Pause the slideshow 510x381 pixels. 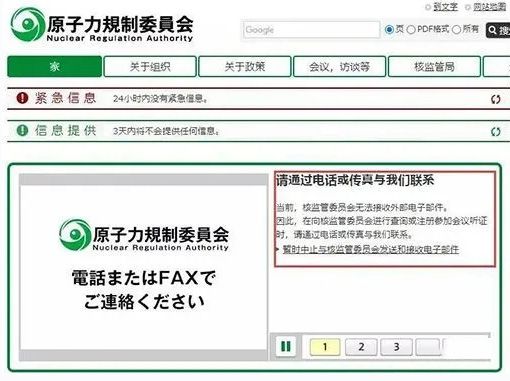[x=286, y=347]
